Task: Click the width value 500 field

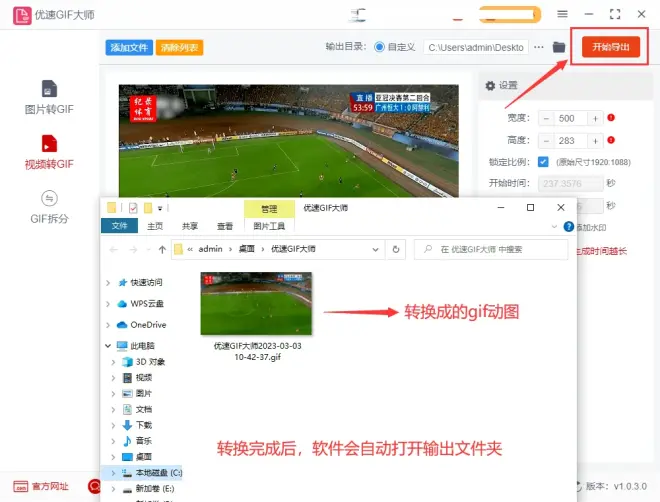Action: coord(571,119)
